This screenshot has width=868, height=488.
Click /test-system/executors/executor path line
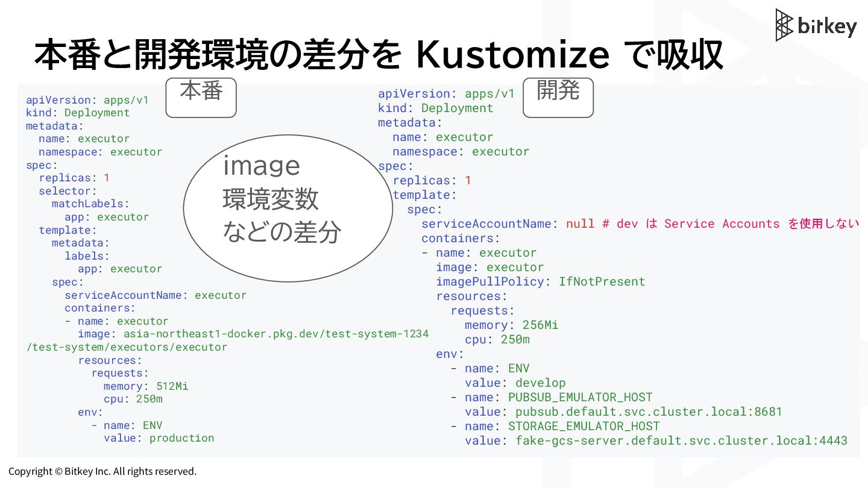(x=127, y=347)
